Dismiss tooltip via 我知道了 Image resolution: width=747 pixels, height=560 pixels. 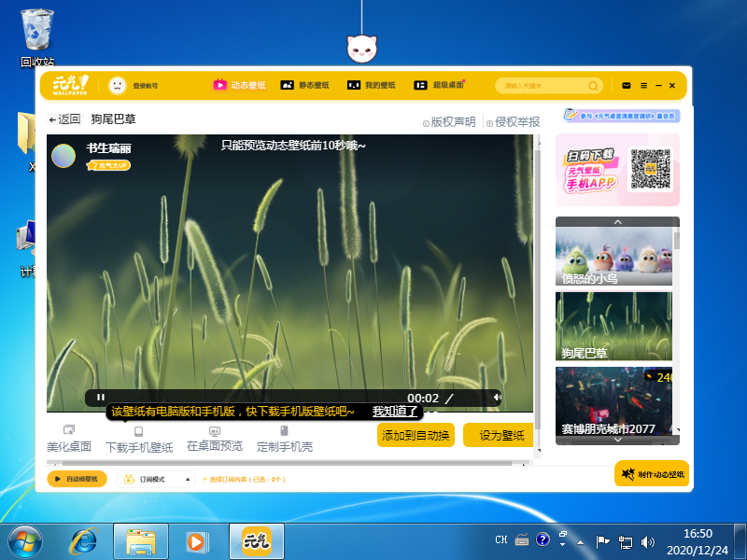(396, 412)
